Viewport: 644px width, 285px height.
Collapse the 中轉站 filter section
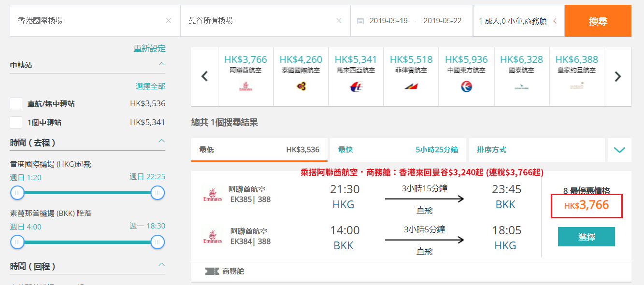point(162,64)
